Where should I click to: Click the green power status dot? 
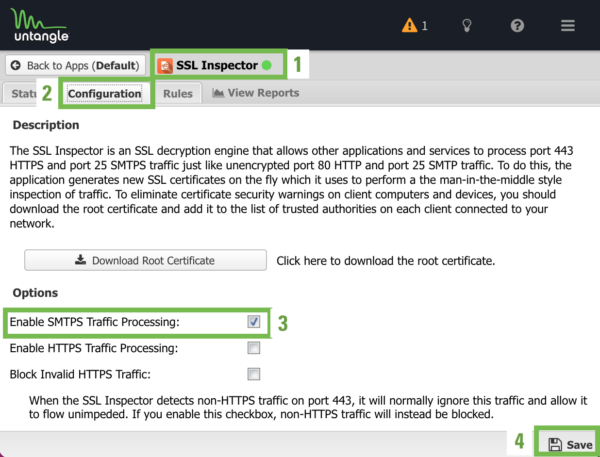[x=266, y=65]
